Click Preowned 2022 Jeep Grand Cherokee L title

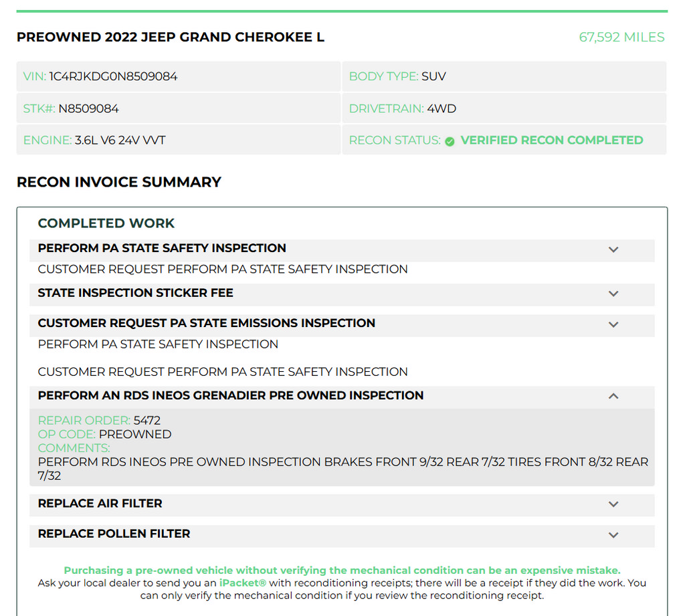tap(171, 37)
